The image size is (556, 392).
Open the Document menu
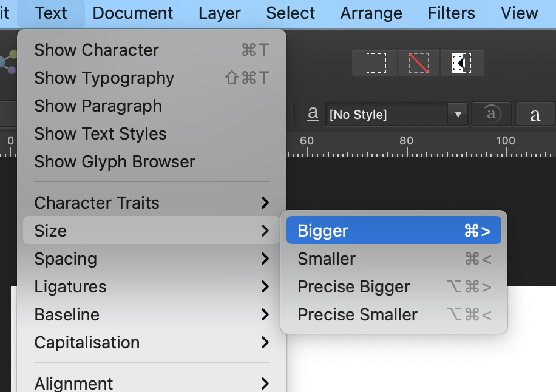click(x=132, y=13)
